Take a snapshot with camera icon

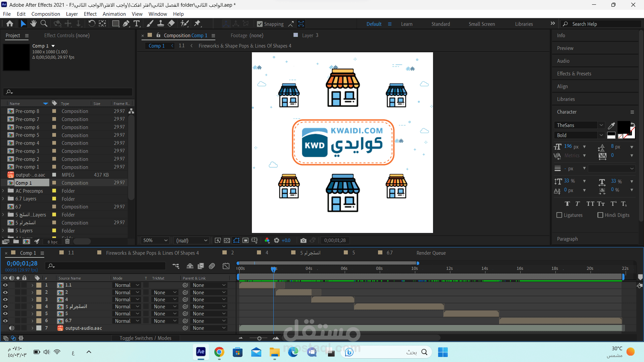[303, 240]
